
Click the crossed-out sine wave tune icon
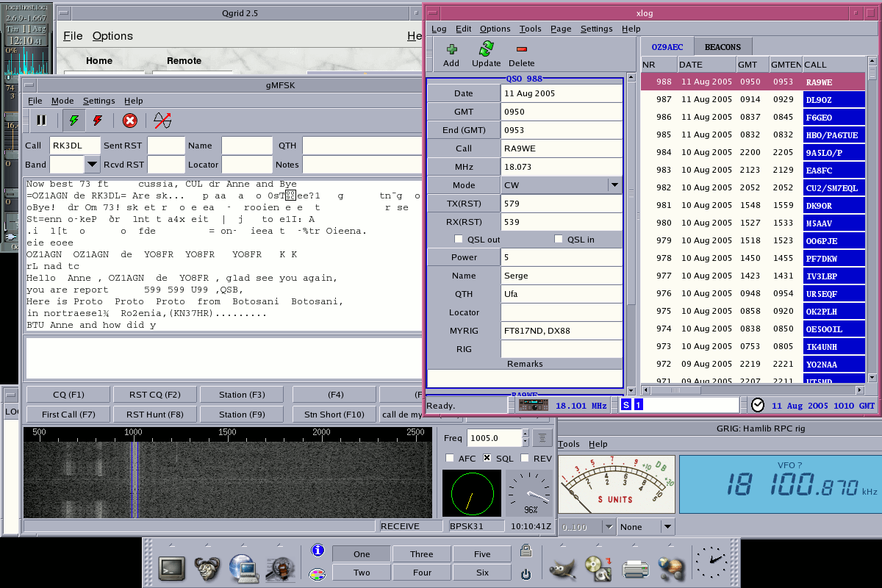162,121
